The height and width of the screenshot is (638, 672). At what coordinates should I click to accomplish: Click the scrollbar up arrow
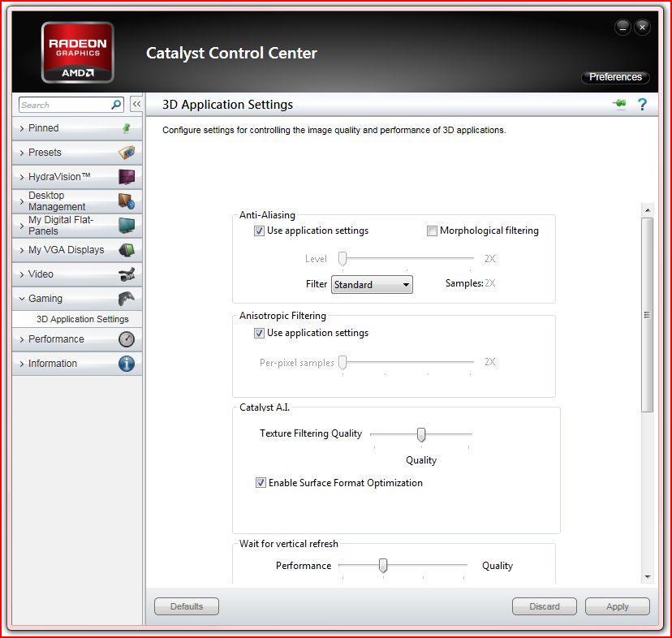648,210
